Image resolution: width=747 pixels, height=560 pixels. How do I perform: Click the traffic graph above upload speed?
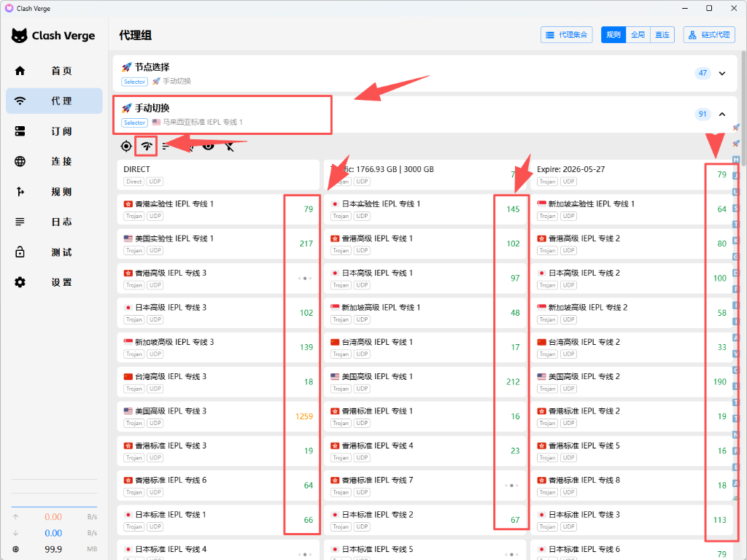pyautogui.click(x=54, y=493)
